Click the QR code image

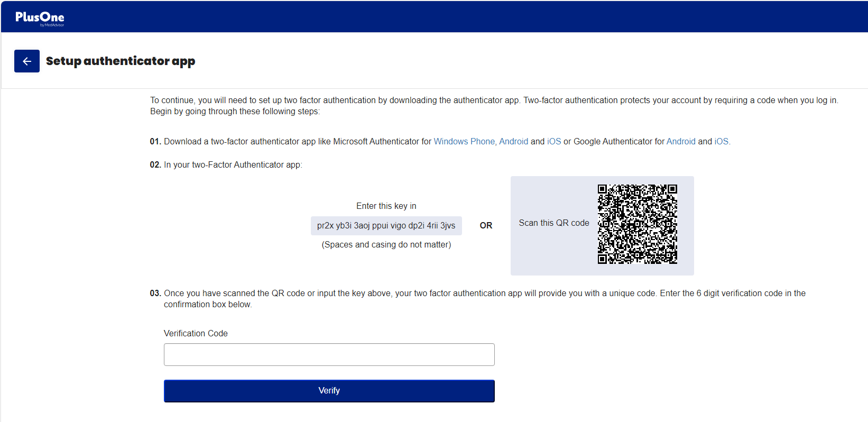point(637,224)
